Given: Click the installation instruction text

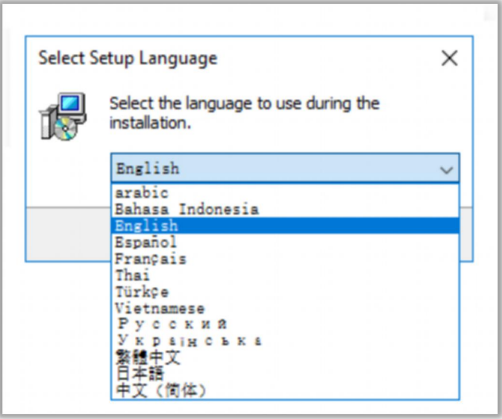Looking at the screenshot, I should (244, 113).
